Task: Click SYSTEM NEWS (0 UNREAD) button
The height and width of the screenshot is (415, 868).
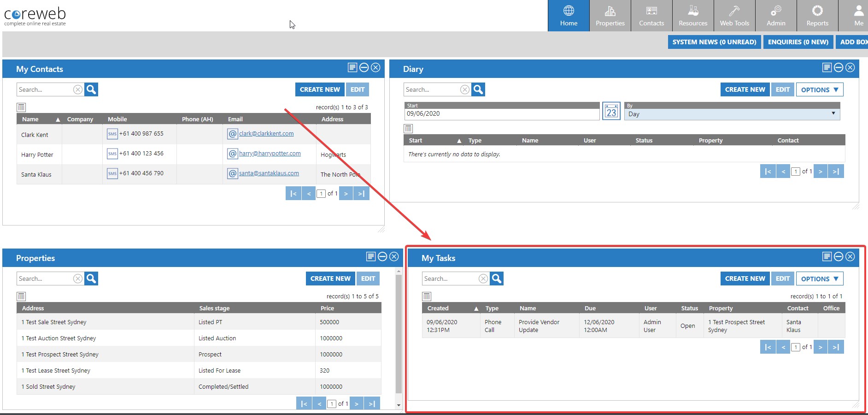Action: [x=714, y=42]
